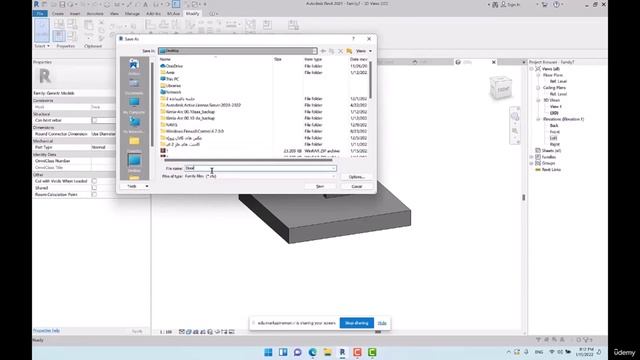This screenshot has width=640, height=360.
Task: Switch to the Modify ribbon tab
Action: point(192,13)
